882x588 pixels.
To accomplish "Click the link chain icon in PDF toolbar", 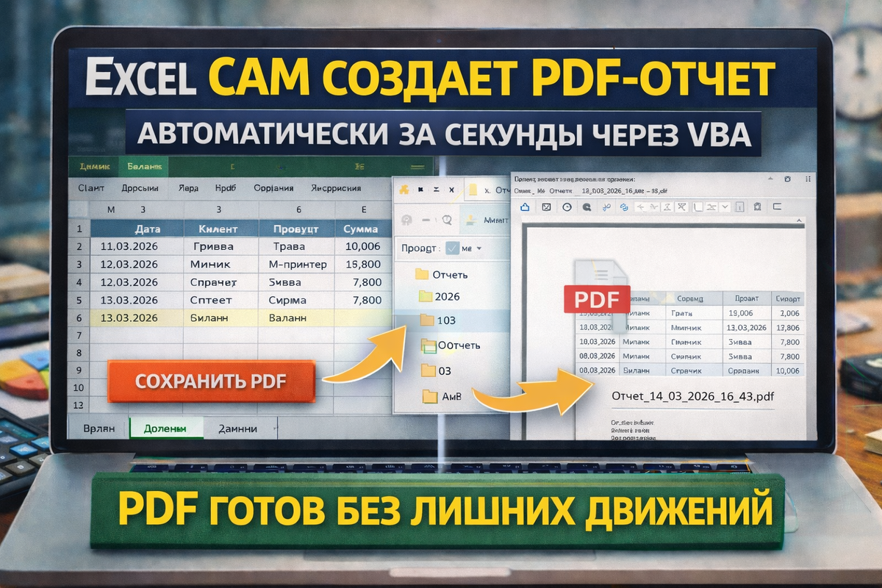I will (x=623, y=207).
